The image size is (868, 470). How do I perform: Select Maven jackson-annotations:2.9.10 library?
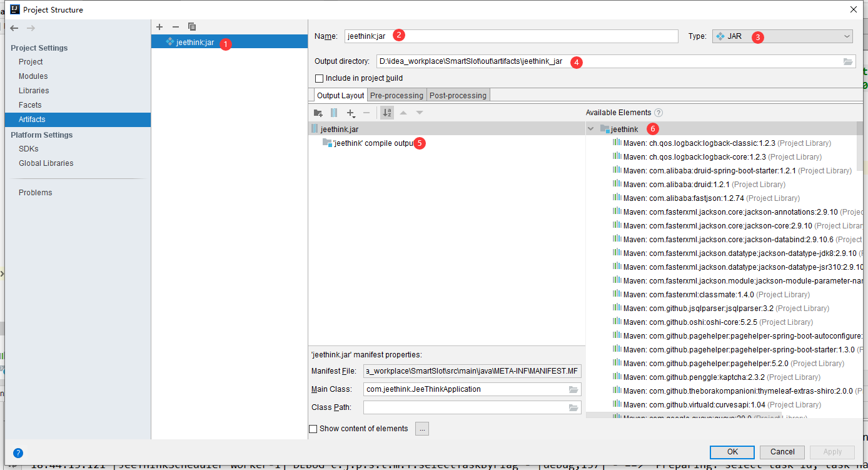coord(737,212)
